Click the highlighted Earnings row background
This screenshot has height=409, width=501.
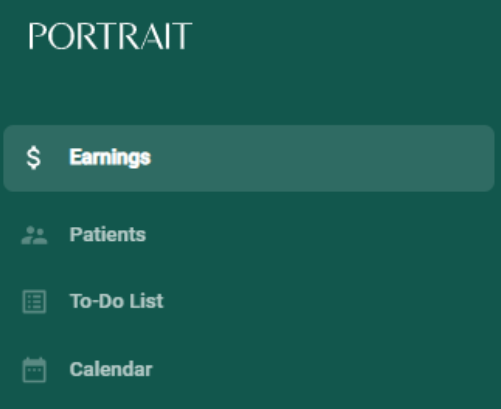coord(249,158)
